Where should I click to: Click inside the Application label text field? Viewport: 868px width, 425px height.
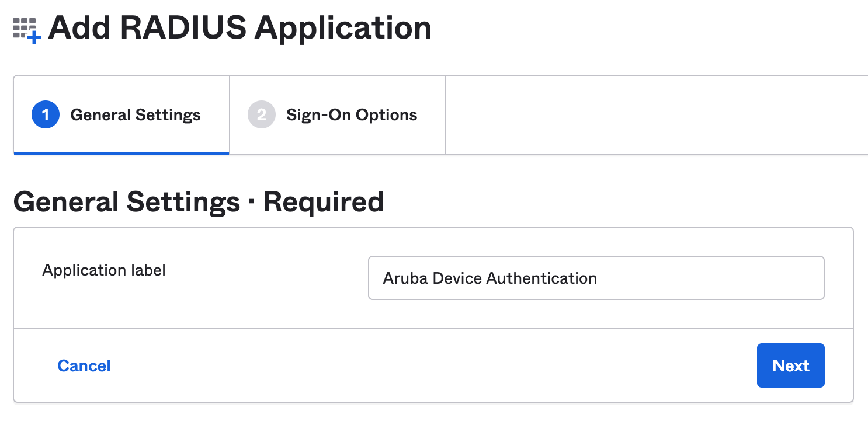[596, 278]
